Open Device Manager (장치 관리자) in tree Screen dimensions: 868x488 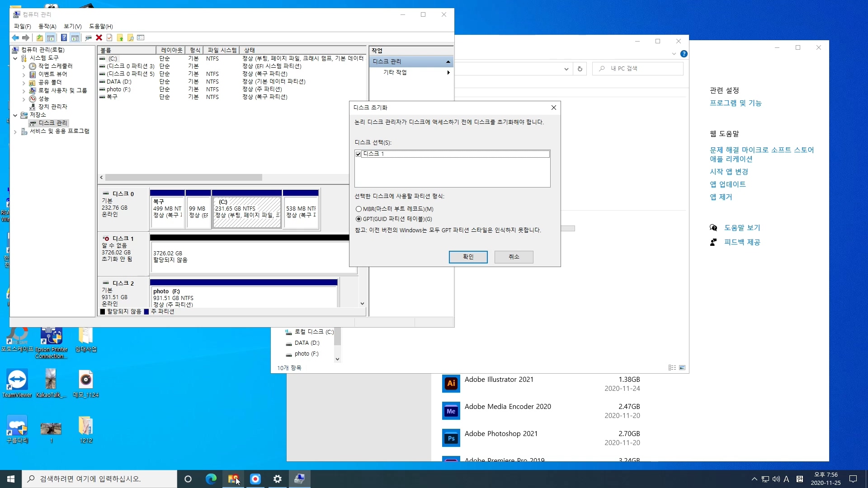(52, 107)
